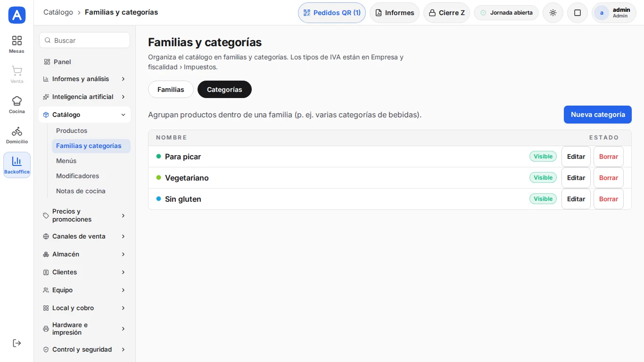644x362 pixels.
Task: Delete the Vegetariano category
Action: (609, 178)
